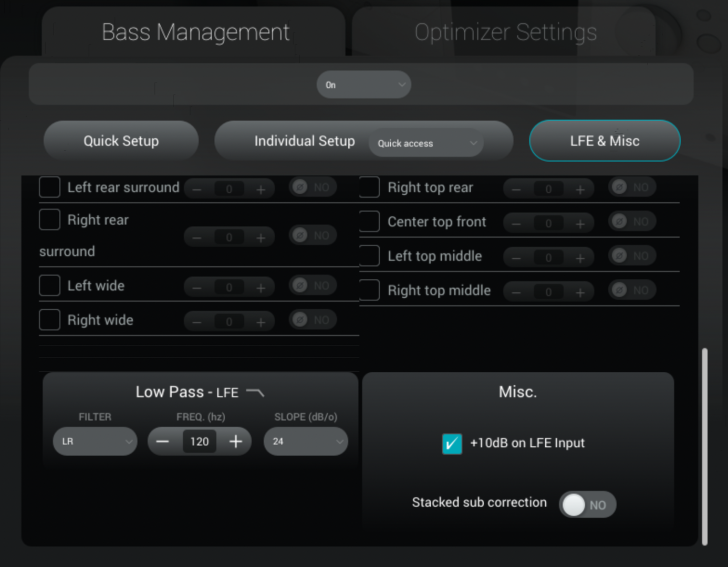Click the 120 frequency value field
The width and height of the screenshot is (728, 567).
(200, 442)
